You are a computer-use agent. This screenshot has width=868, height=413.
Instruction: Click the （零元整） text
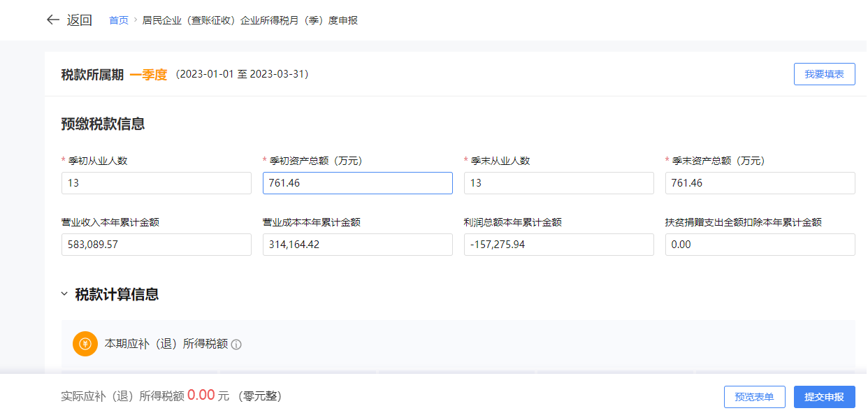(259, 396)
